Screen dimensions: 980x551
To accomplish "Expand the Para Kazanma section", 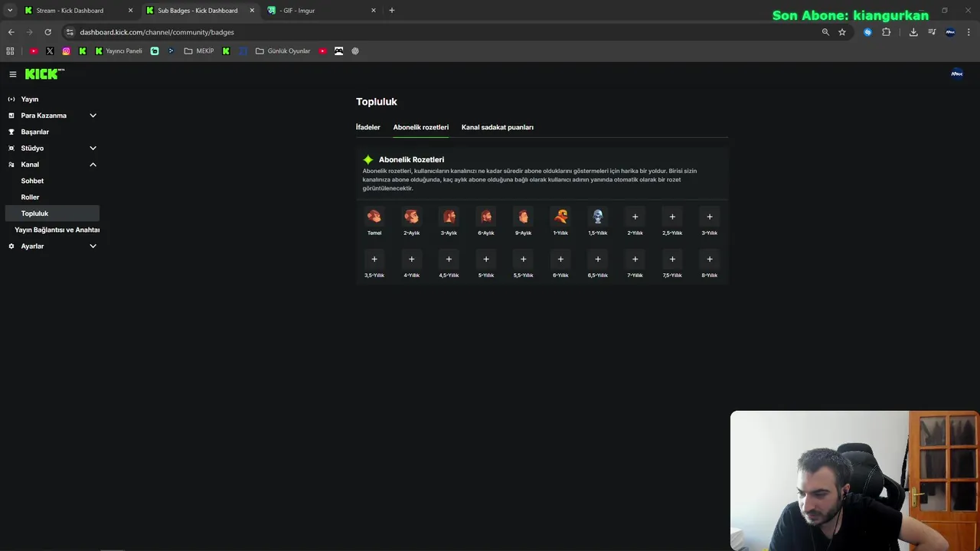I will point(52,116).
